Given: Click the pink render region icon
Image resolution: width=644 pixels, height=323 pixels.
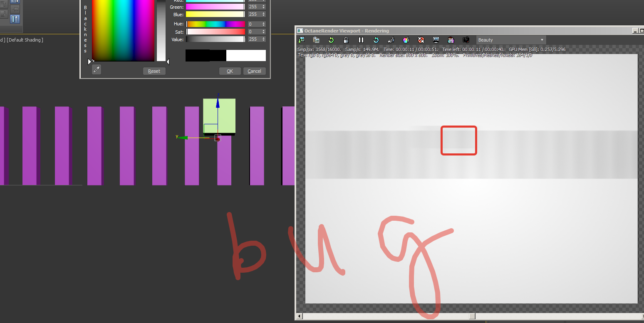Looking at the screenshot, I should [x=451, y=40].
